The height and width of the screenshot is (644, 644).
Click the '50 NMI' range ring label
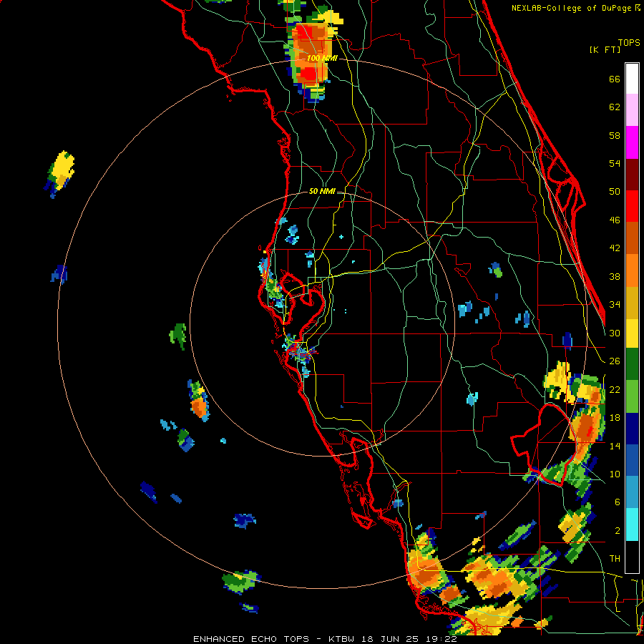point(322,191)
